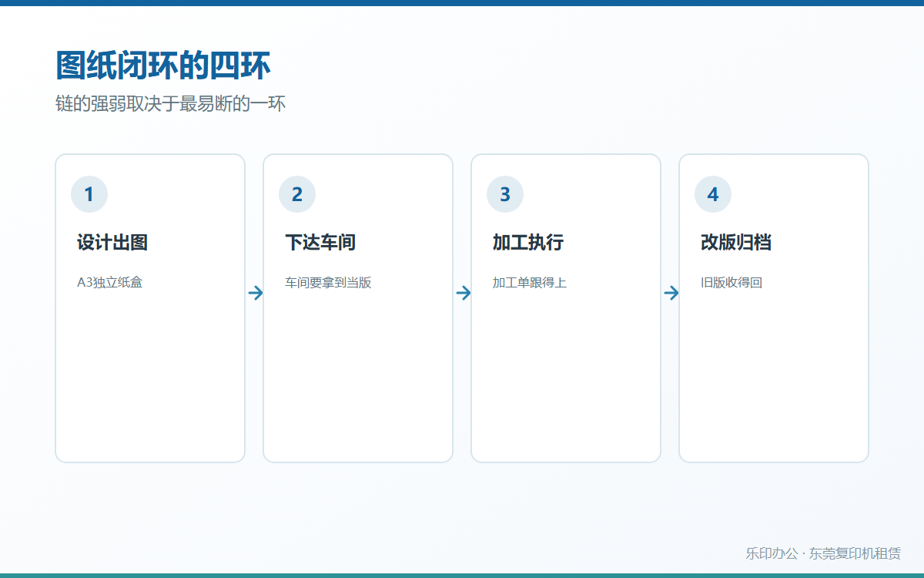
Task: Click the footer 乐印办公 · 东莞复印机租赁
Action: pyautogui.click(x=823, y=553)
